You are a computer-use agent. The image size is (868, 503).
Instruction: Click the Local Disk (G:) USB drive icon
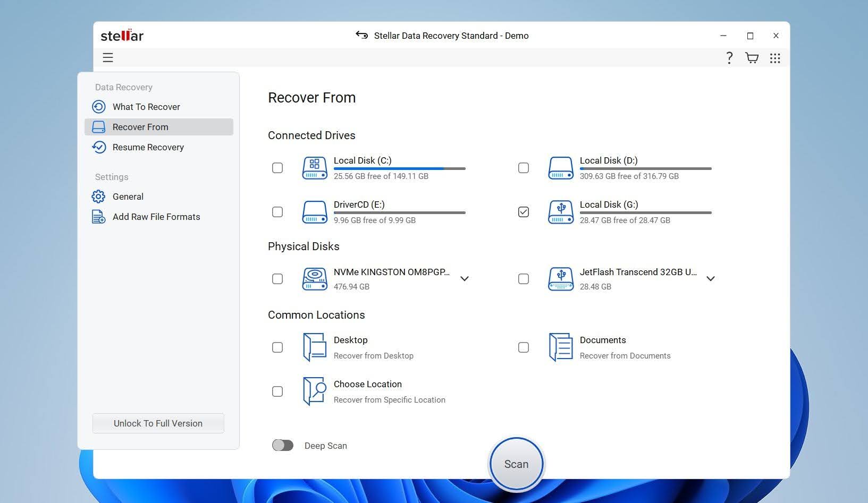[x=561, y=212]
